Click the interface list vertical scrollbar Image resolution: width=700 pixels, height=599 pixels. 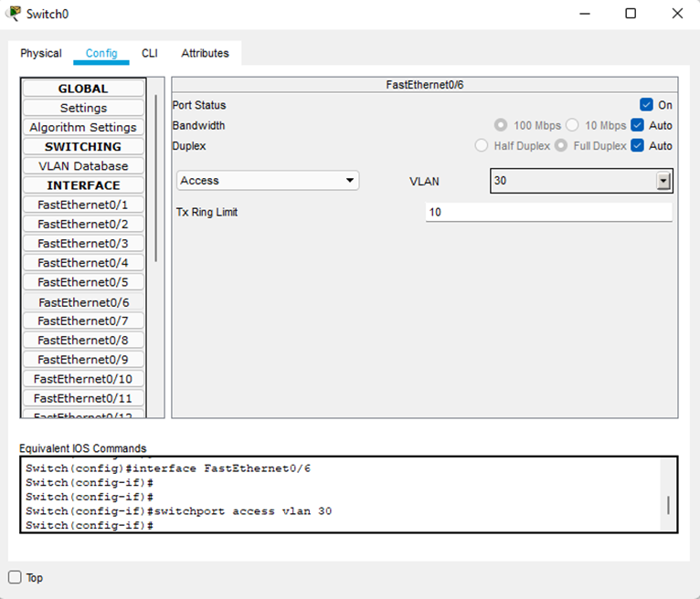click(x=155, y=178)
